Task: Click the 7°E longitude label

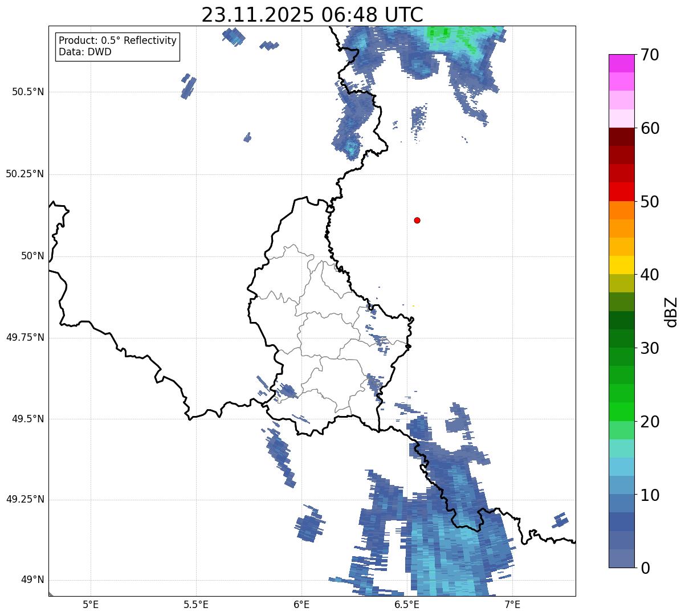Action: tap(512, 605)
